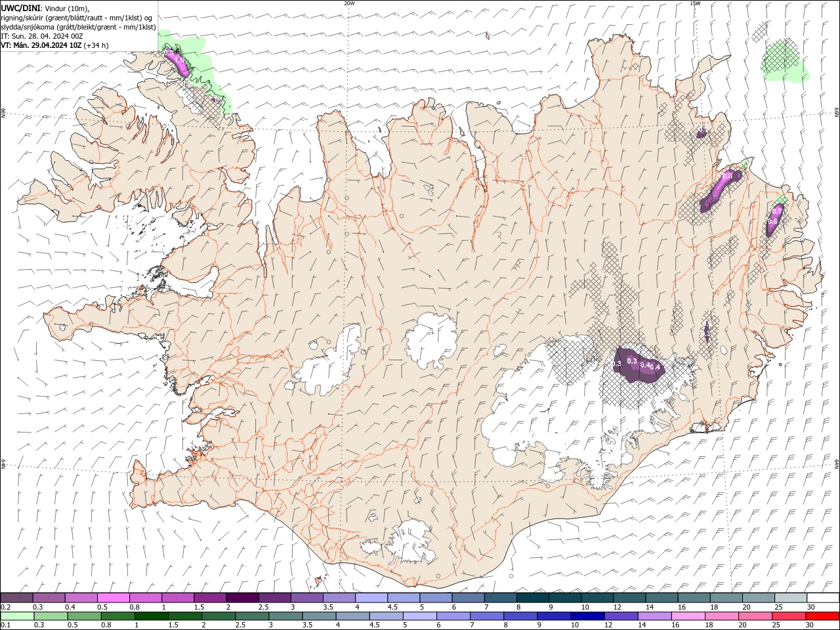Viewport: 840px width, 630px height.
Task: Select bottom-row blue swatch between 6 and 7
Action: point(453,616)
